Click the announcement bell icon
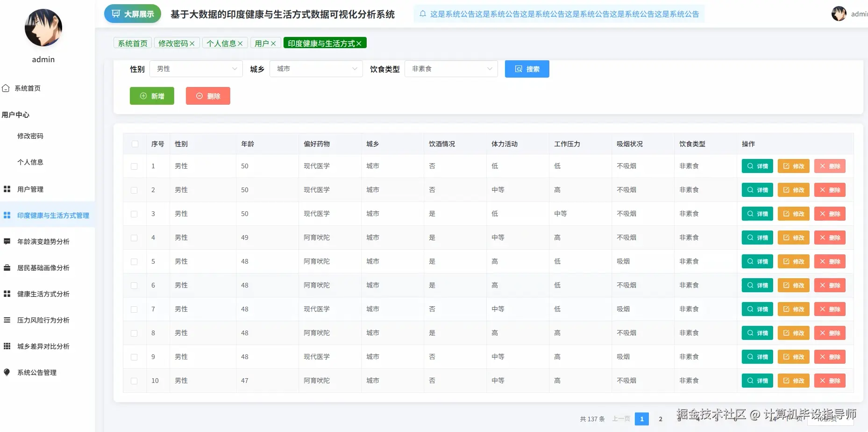 tap(423, 14)
